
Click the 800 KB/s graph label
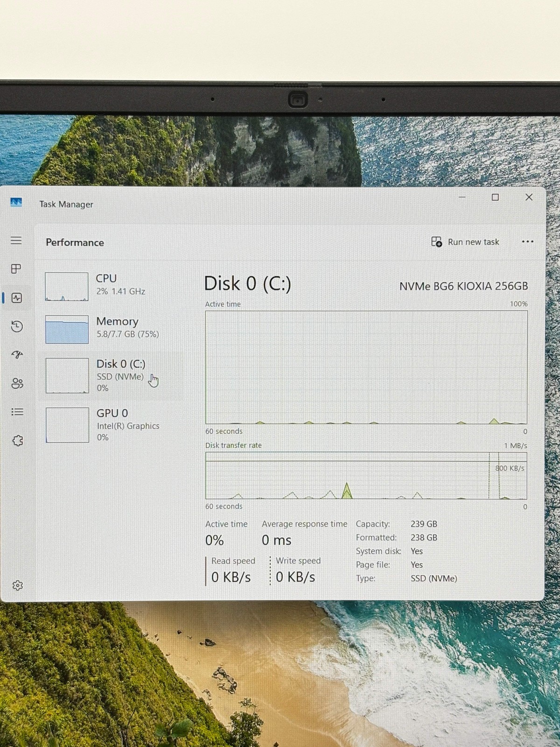click(510, 468)
